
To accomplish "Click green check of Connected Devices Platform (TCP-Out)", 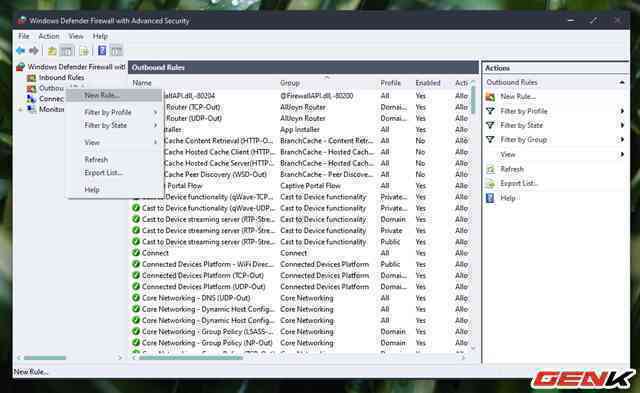I will (x=136, y=275).
